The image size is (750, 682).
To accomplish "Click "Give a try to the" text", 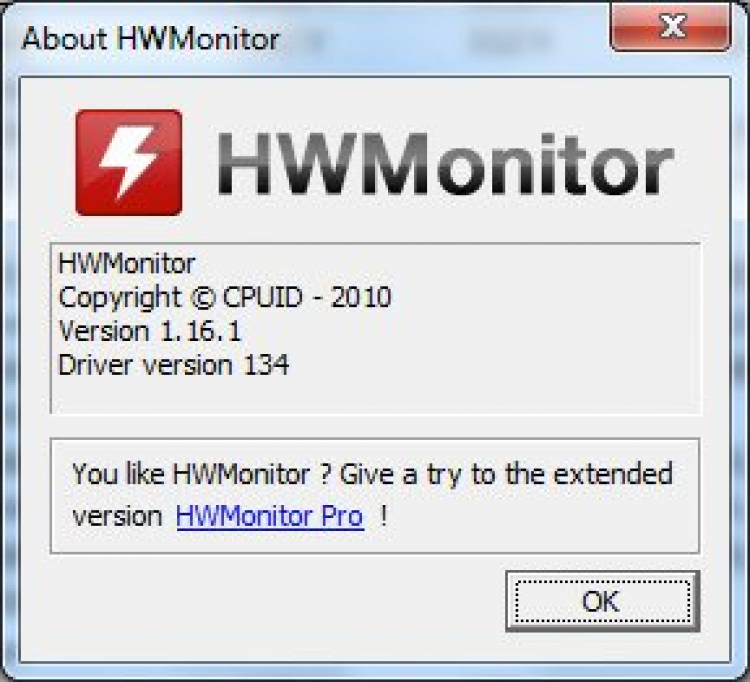I will [x=442, y=474].
